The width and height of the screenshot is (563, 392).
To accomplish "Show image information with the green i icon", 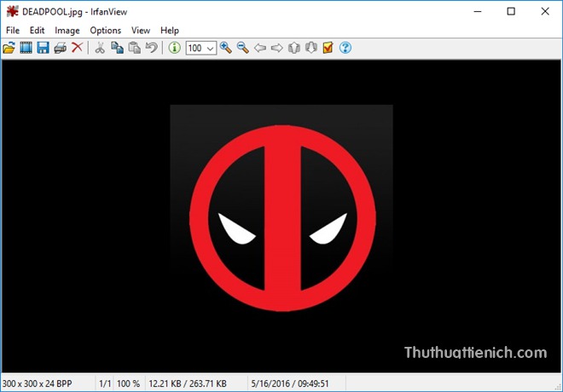I will click(174, 48).
